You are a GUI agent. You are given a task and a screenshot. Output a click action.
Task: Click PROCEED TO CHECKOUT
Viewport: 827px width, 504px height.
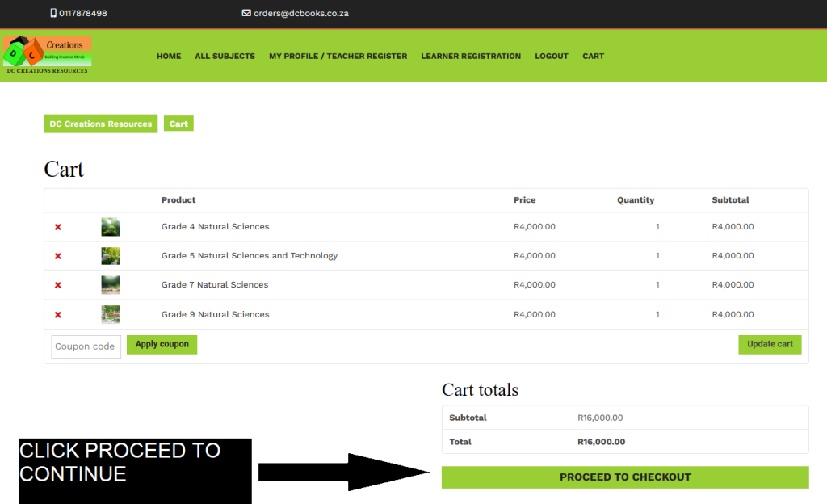pyautogui.click(x=624, y=477)
